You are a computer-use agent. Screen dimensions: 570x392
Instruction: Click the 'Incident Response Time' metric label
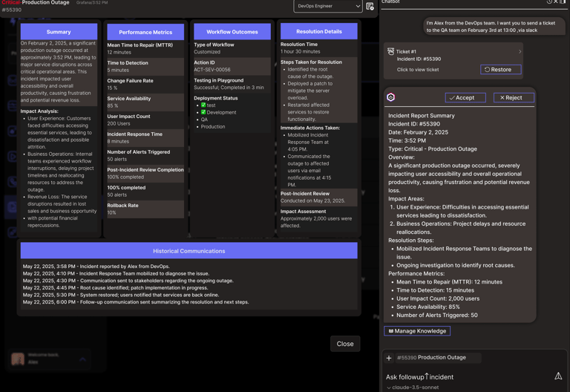tap(135, 134)
